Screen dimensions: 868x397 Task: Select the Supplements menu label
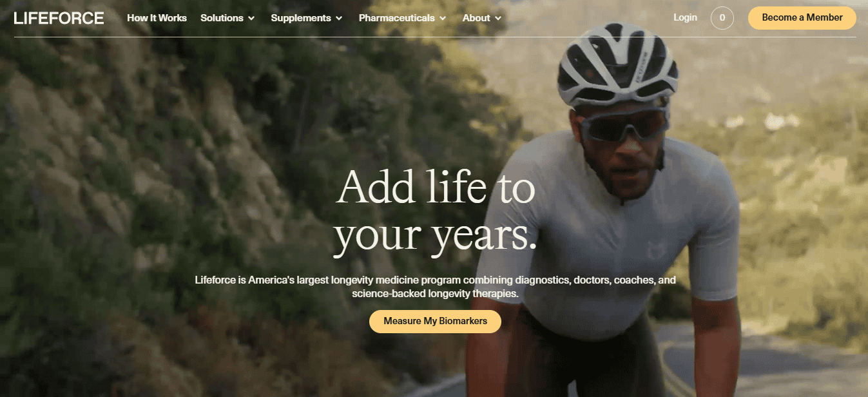(301, 18)
